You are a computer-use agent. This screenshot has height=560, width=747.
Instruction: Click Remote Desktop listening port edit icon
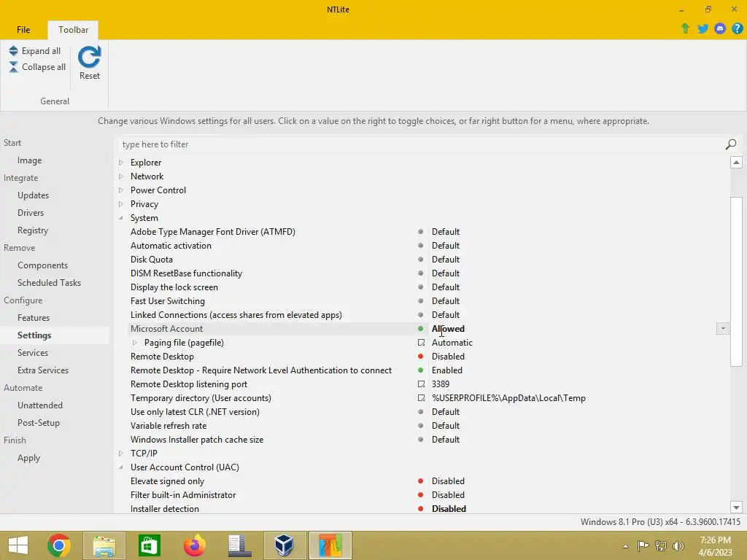pos(421,384)
